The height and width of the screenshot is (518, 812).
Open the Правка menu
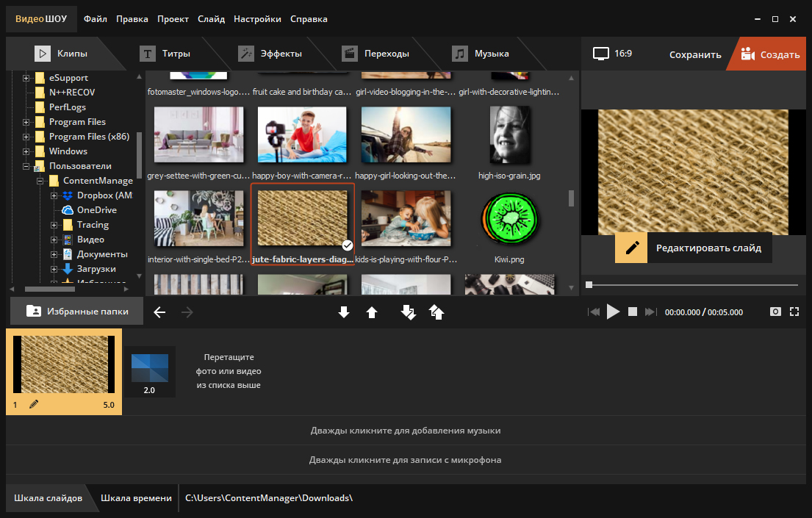point(132,19)
